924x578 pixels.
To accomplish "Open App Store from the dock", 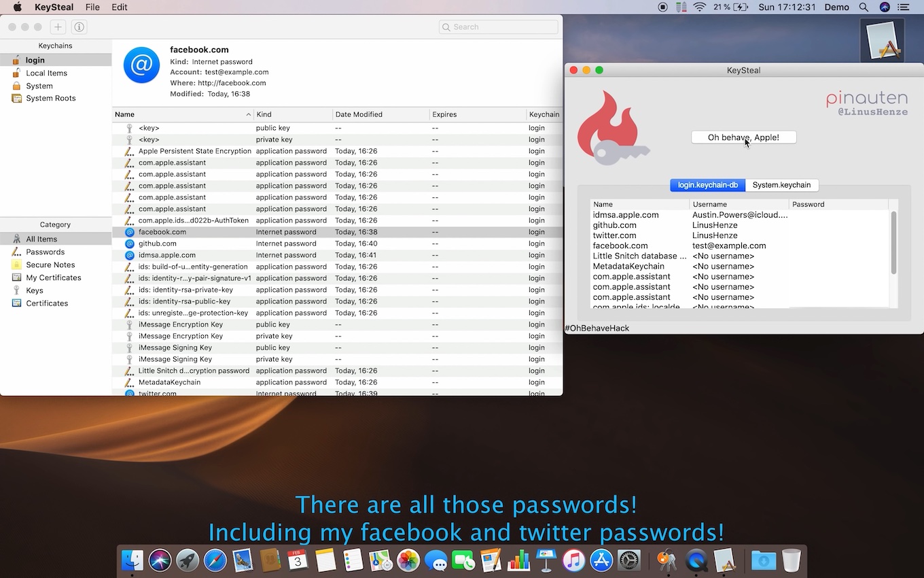I will (x=602, y=560).
